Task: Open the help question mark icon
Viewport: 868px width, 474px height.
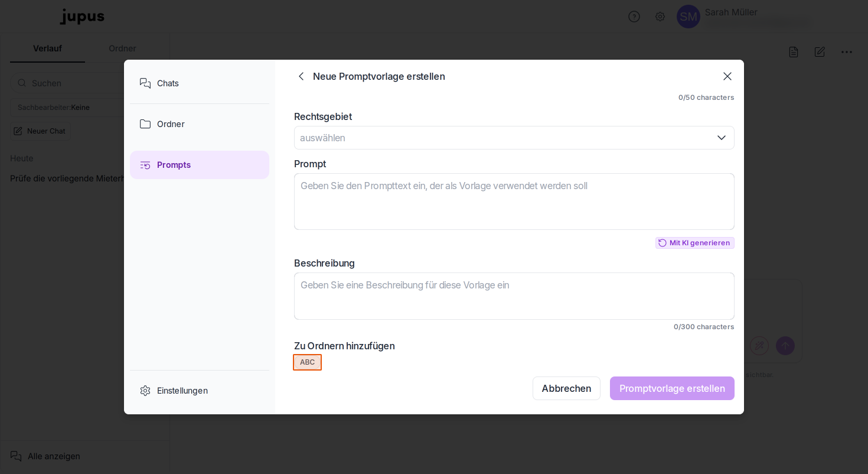Action: [634, 17]
